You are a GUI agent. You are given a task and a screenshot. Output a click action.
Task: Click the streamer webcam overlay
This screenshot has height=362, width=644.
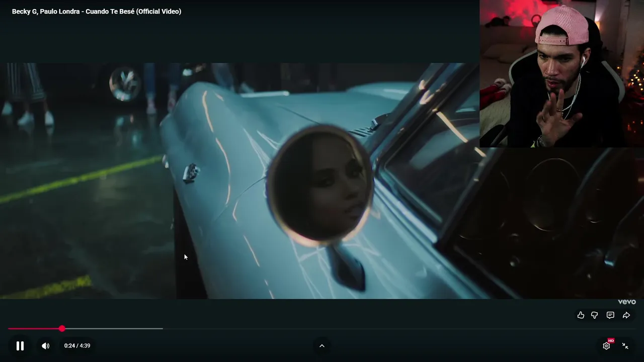561,73
